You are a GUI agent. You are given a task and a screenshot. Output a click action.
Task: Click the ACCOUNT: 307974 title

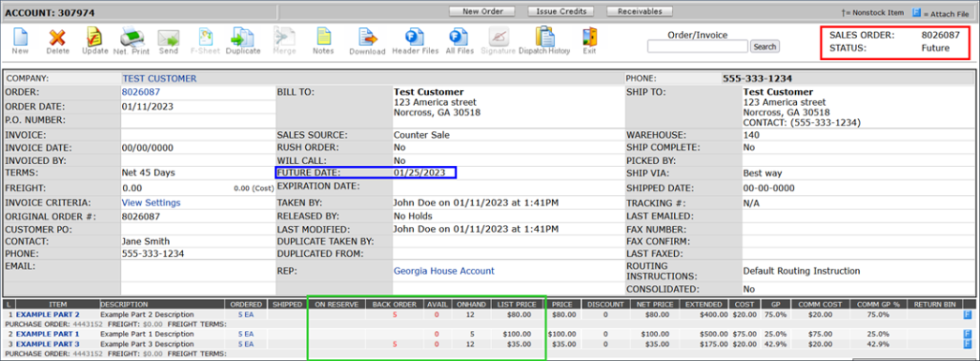click(x=42, y=12)
